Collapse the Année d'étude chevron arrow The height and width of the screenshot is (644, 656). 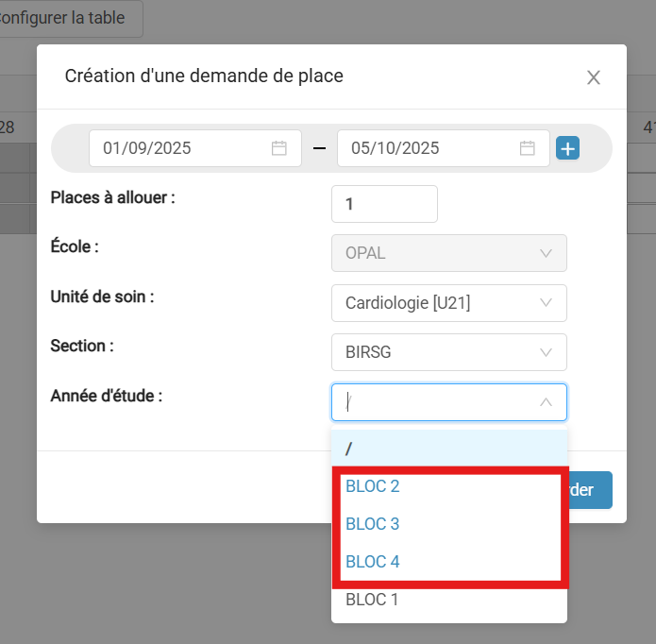546,402
